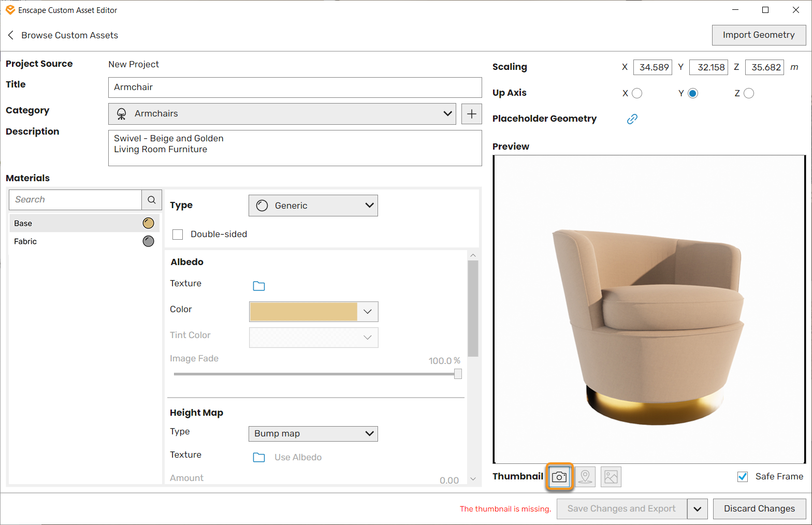Select Y as Up Axis
Screen dimensions: 812x525
(x=693, y=93)
